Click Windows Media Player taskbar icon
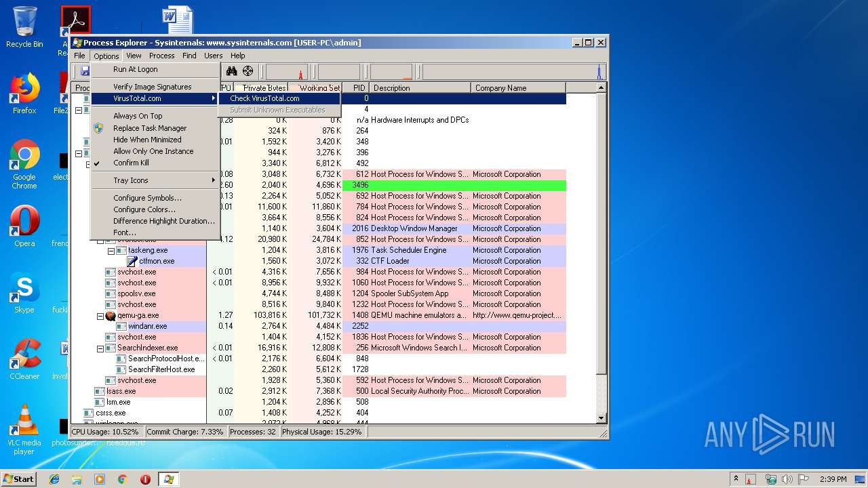 [x=100, y=479]
